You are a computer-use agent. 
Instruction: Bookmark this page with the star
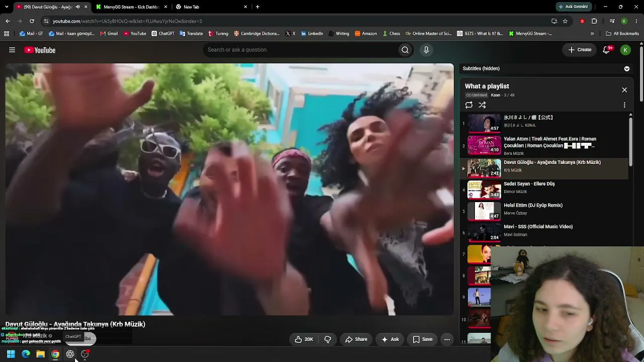click(x=565, y=21)
